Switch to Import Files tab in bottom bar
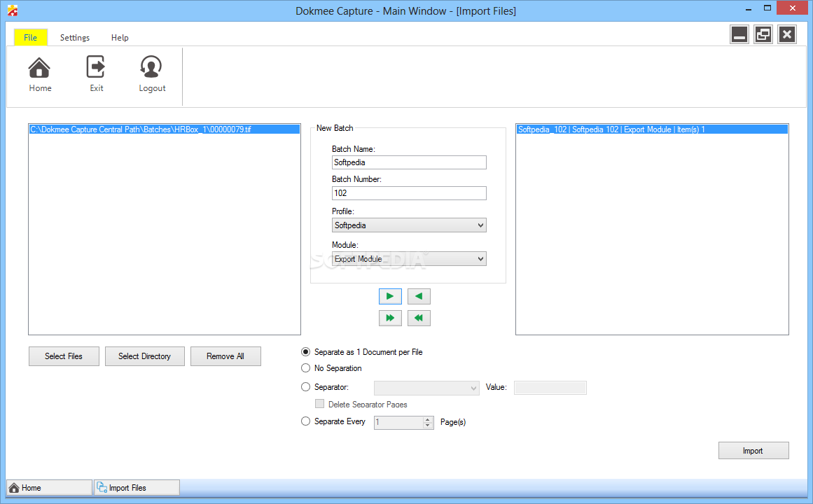 tap(137, 487)
